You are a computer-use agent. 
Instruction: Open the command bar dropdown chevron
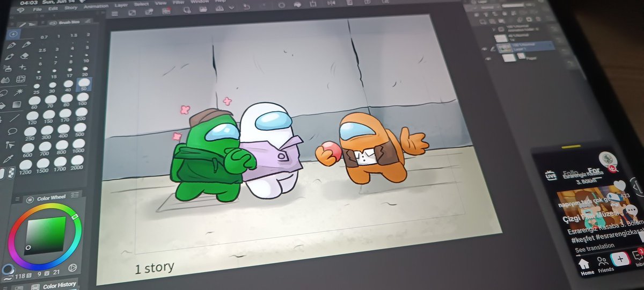pos(231,8)
